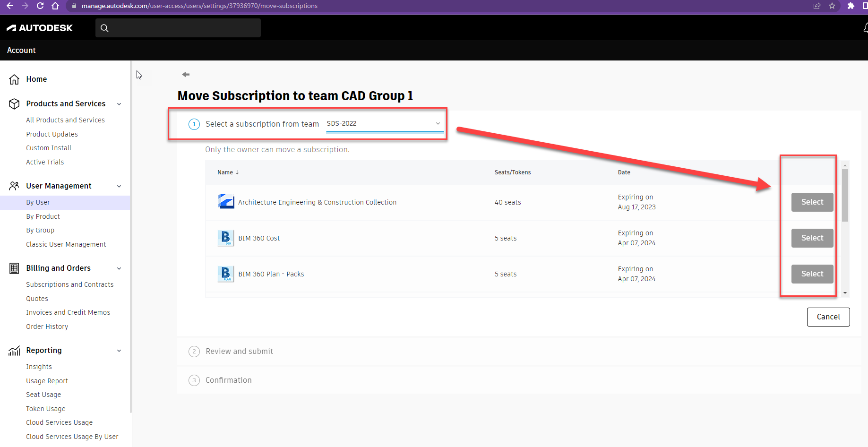Click the Account header label

click(21, 50)
